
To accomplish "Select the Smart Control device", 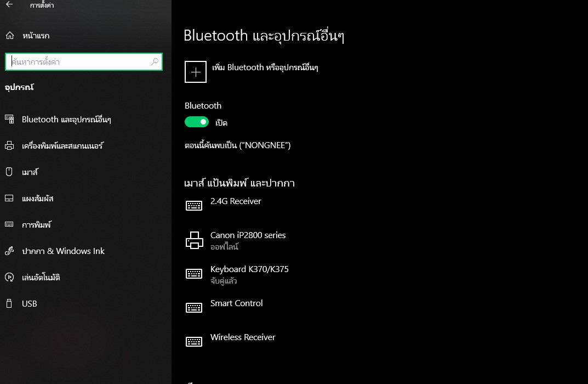I will 236,303.
